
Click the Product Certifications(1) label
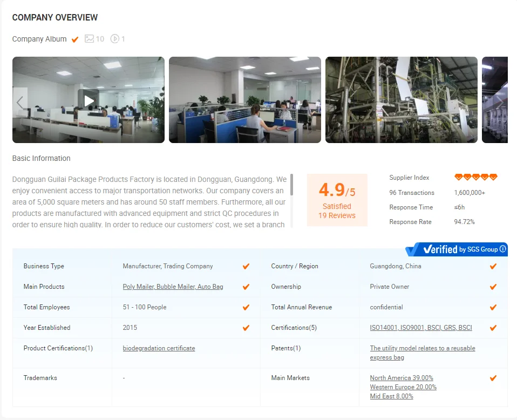coord(58,348)
